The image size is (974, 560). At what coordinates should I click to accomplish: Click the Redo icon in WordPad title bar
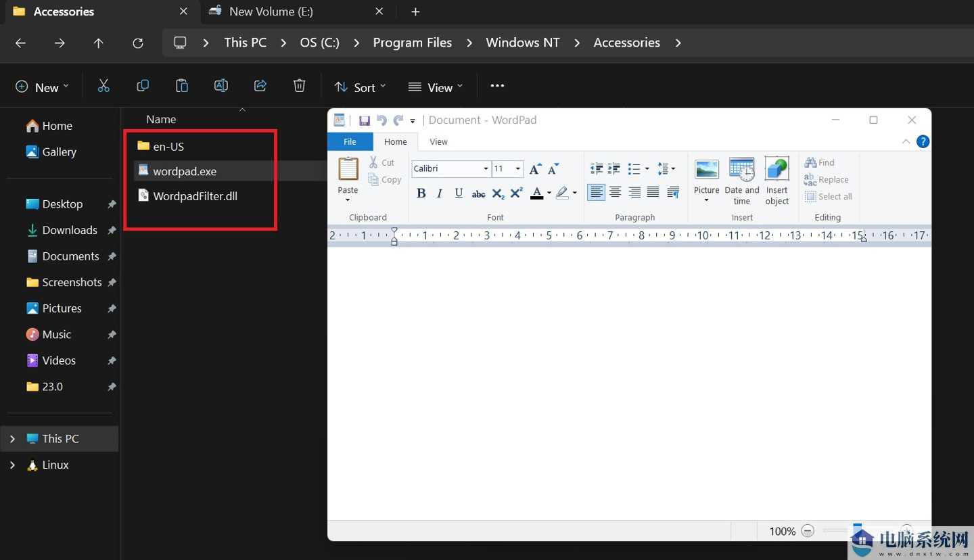click(398, 120)
